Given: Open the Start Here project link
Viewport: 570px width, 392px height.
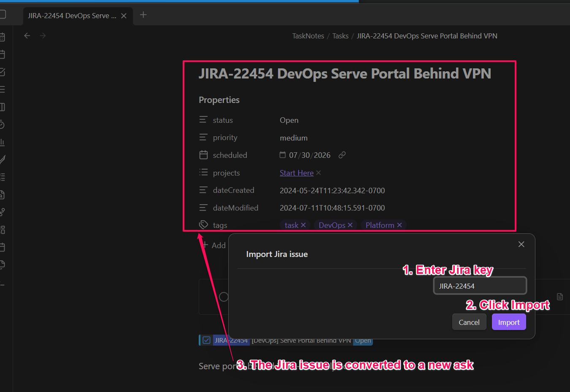Looking at the screenshot, I should coord(297,173).
